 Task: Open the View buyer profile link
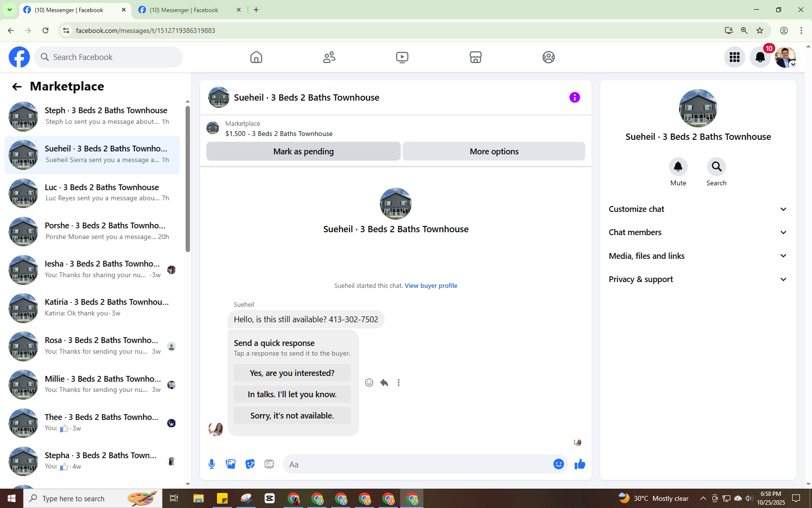coord(431,286)
